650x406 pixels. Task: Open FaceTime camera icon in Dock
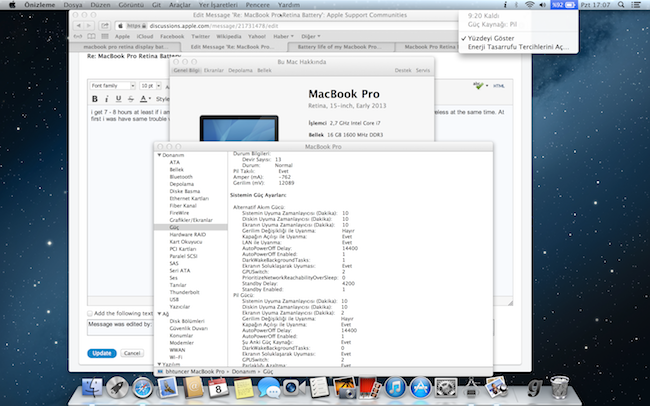(x=294, y=387)
